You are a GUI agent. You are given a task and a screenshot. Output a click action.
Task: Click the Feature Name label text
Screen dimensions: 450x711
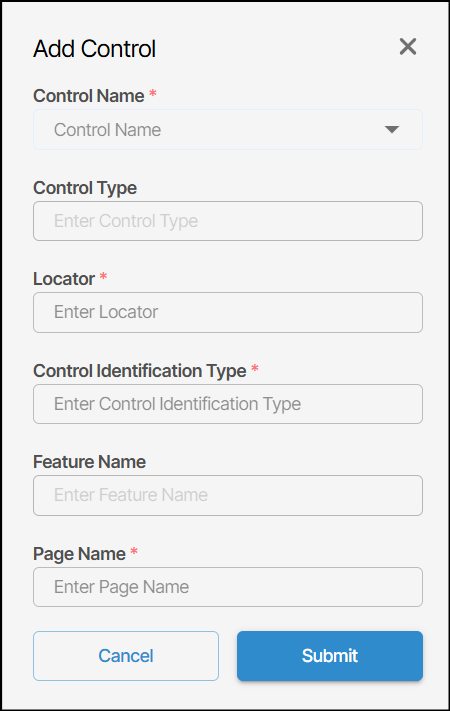coord(89,462)
